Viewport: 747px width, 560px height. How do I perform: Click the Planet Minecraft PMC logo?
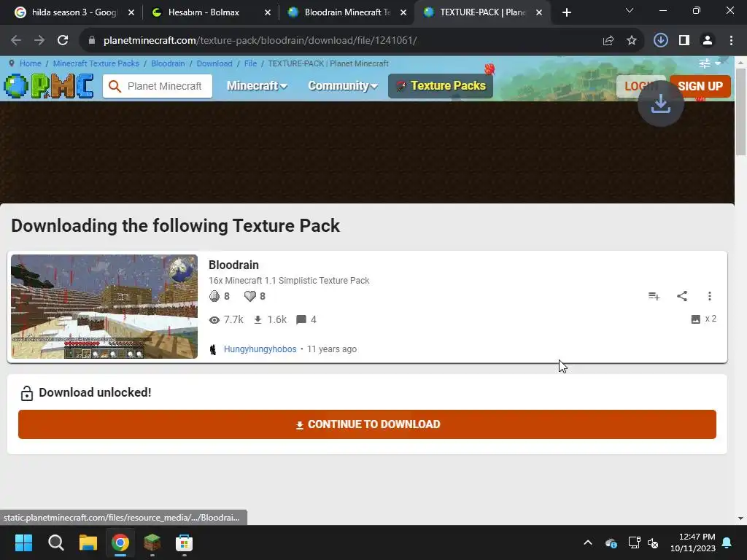click(49, 86)
